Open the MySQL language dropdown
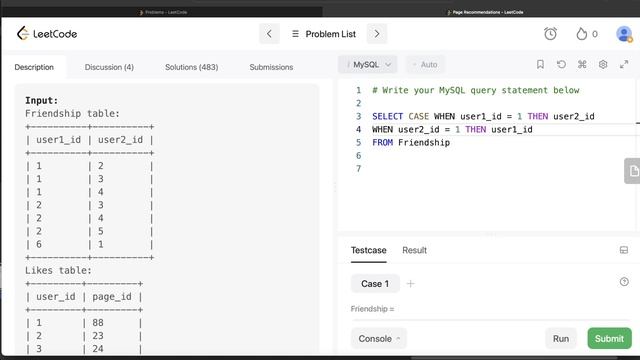The height and width of the screenshot is (360, 640). [368, 64]
